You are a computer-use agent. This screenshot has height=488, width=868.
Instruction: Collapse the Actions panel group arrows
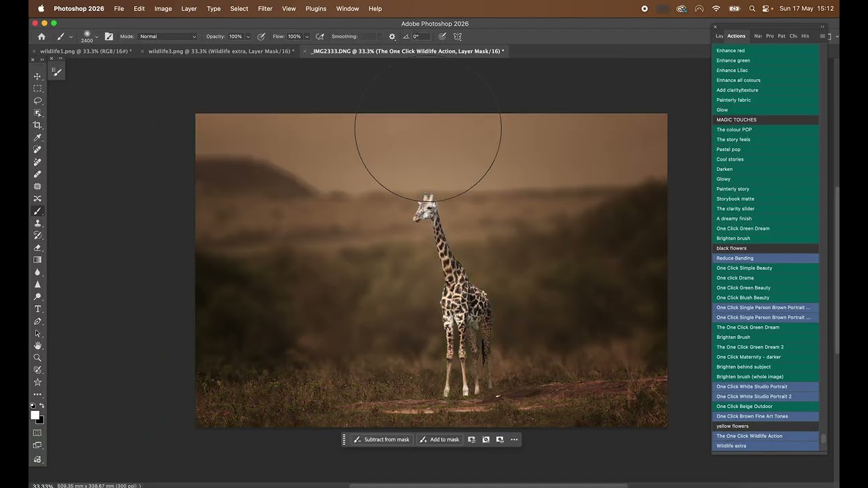[823, 27]
